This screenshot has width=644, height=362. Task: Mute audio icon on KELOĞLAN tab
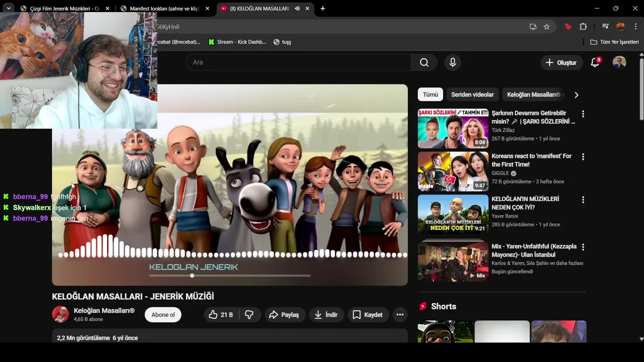click(297, 9)
